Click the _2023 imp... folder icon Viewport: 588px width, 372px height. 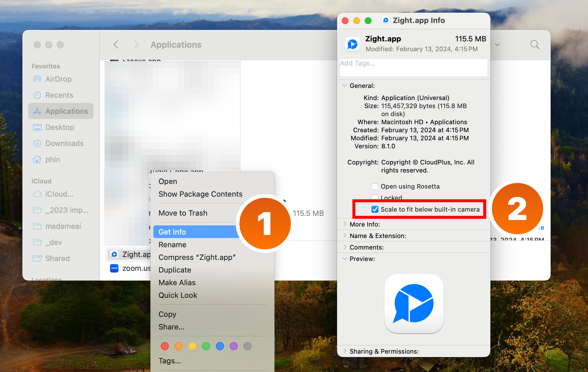tap(37, 210)
